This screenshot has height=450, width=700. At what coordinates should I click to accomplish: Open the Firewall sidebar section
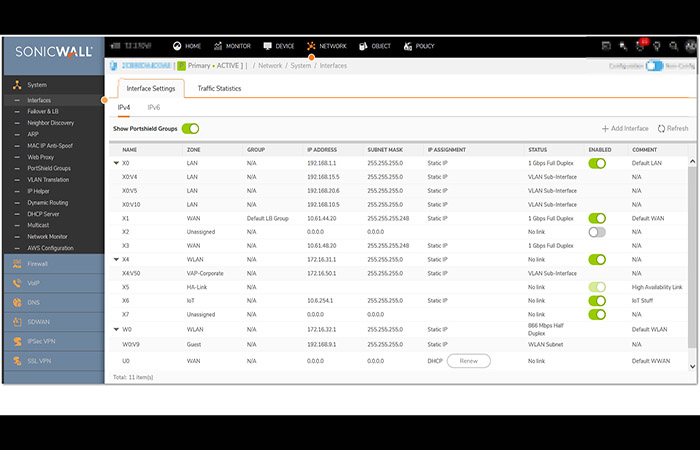coord(54,264)
